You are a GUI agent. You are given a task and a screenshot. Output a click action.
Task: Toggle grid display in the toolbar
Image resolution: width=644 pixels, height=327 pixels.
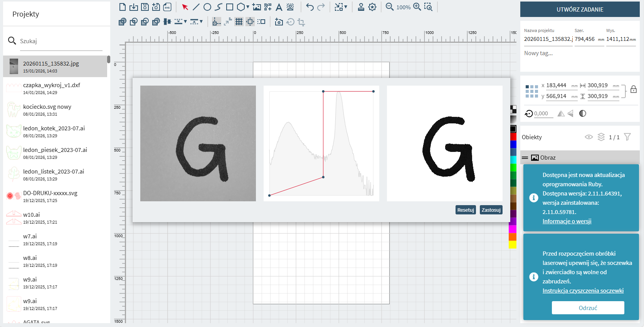[x=239, y=22]
